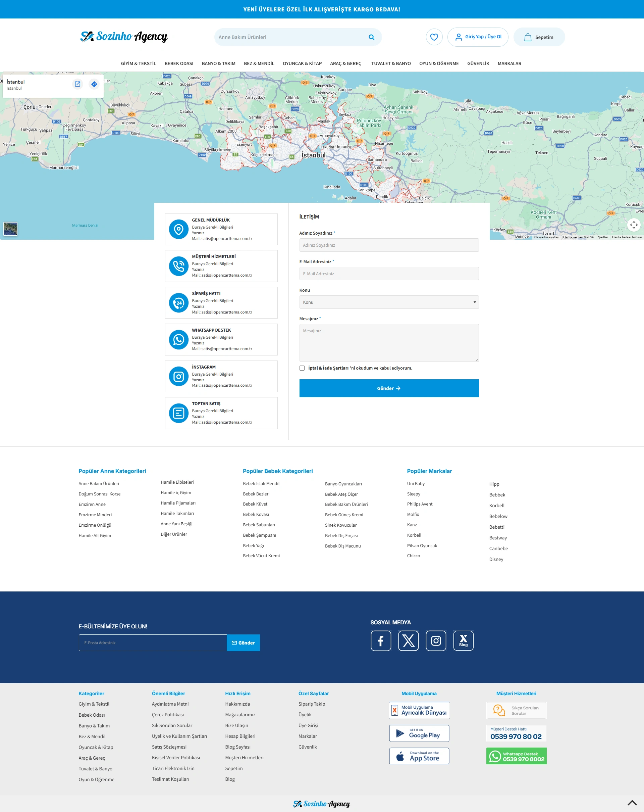
Task: Open Giriş Yap / Üye Ol menu
Action: [x=477, y=37]
